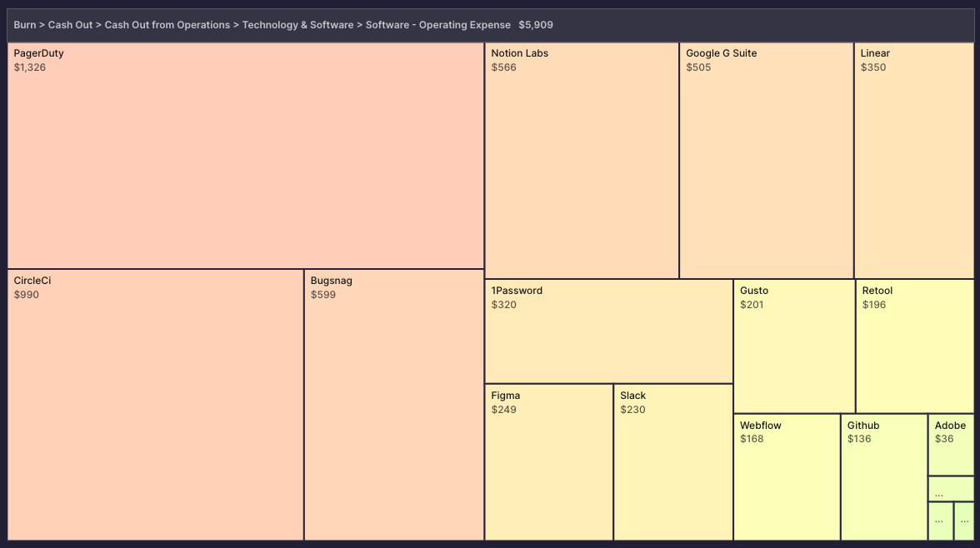
Task: Pick the Figma tile
Action: [548, 462]
